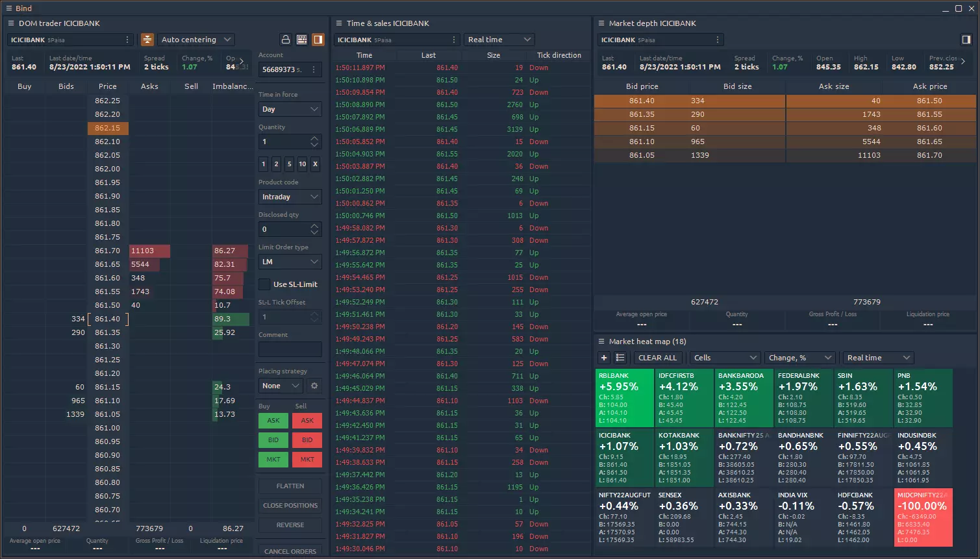Select the MIDCPNIFTY -100.00% red heat map cell
Image resolution: width=980 pixels, height=559 pixels.
923,517
